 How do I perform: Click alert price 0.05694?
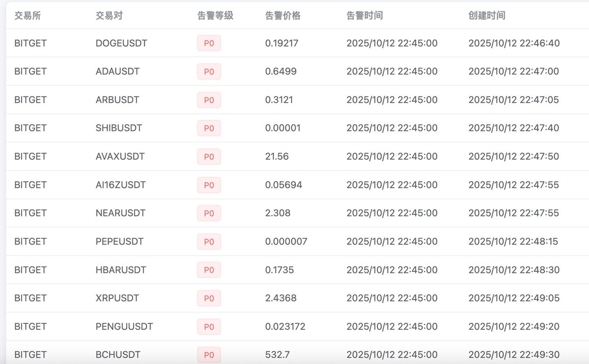[x=284, y=185]
